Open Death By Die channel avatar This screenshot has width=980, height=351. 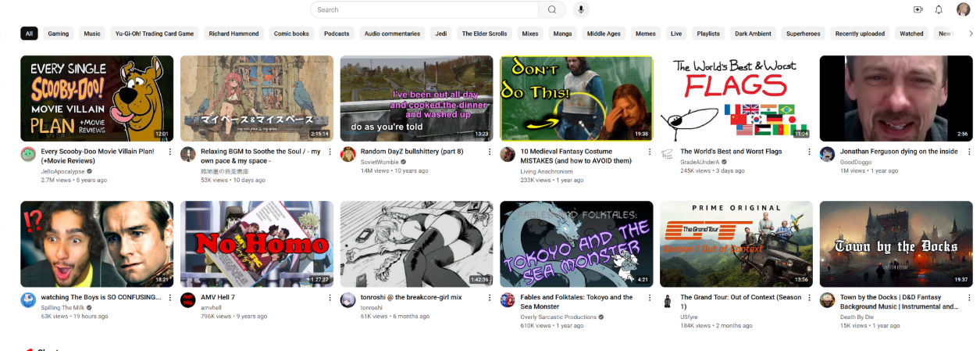[x=827, y=300]
